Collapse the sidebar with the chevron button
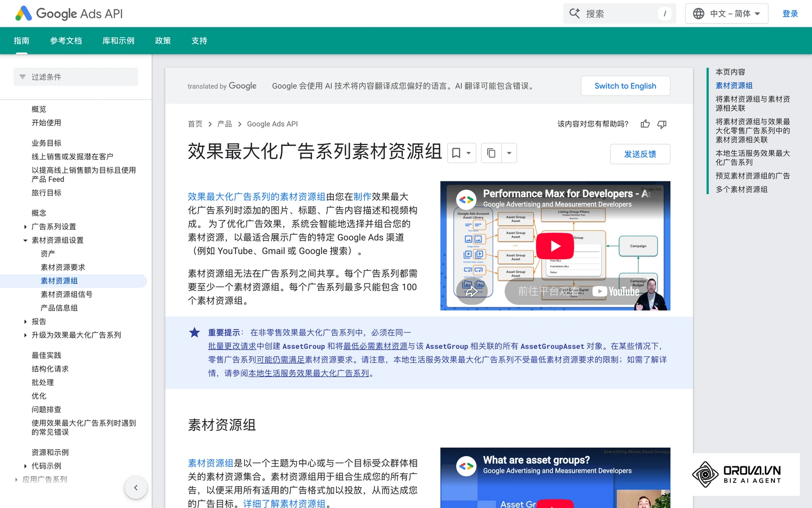The height and width of the screenshot is (508, 812). (x=136, y=488)
